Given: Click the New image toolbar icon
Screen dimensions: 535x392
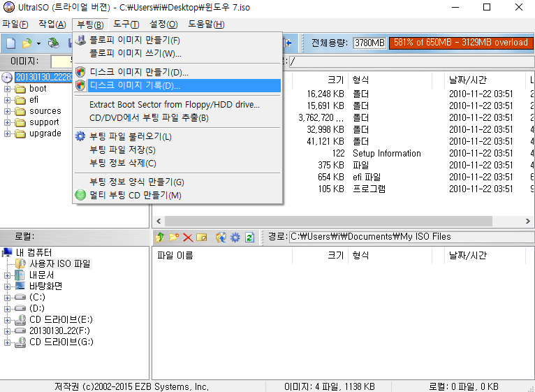Looking at the screenshot, I should 11,43.
